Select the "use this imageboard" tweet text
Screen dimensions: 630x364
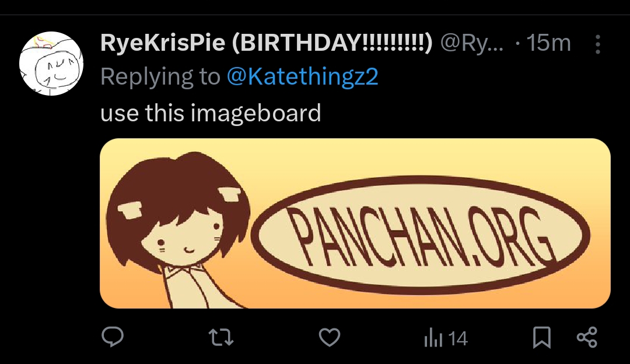pyautogui.click(x=211, y=113)
